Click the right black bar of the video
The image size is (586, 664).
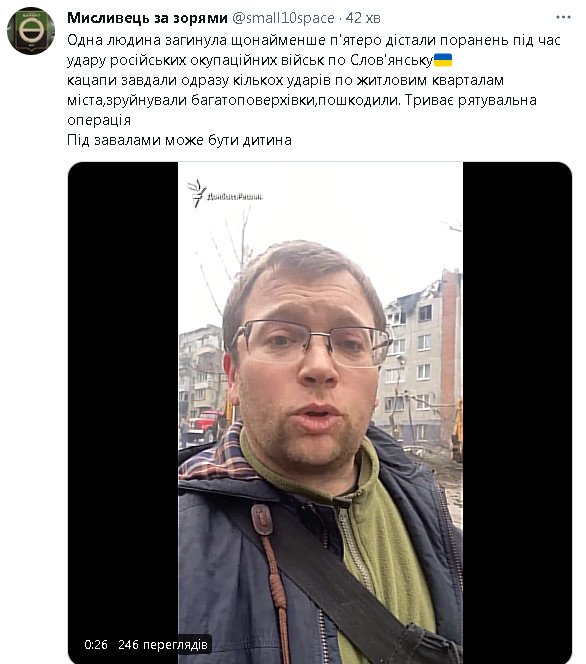(x=517, y=413)
